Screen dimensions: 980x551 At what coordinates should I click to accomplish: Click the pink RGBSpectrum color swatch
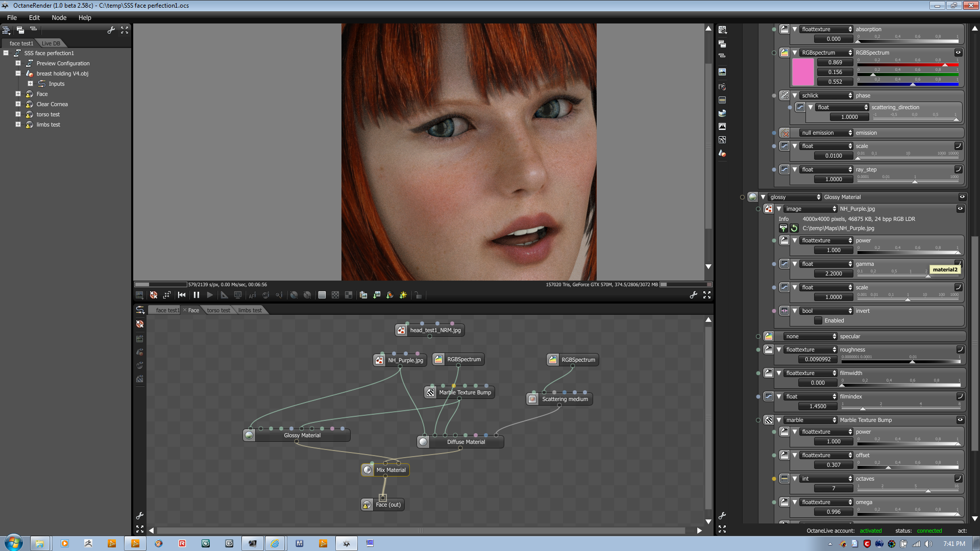[x=803, y=72]
